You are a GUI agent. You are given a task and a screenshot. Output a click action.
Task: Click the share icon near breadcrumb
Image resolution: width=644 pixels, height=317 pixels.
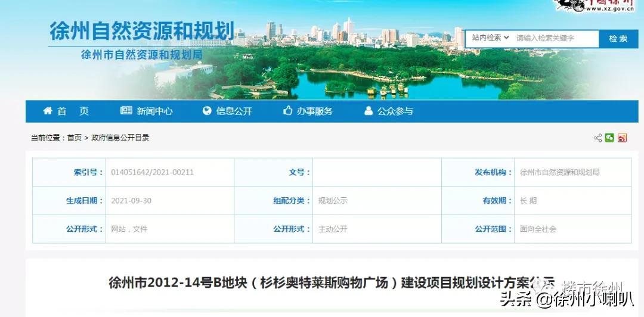tap(597, 138)
